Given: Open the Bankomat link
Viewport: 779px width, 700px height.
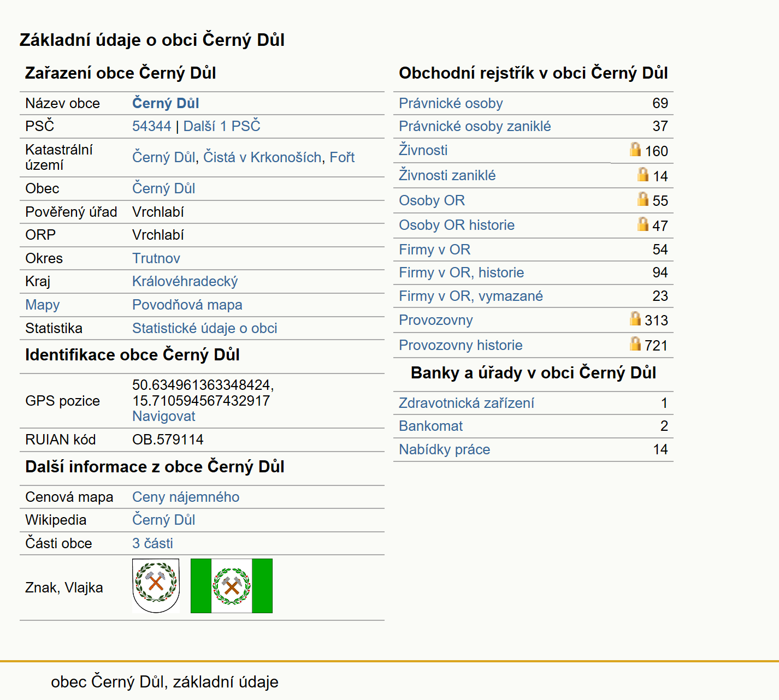Looking at the screenshot, I should click(x=430, y=426).
